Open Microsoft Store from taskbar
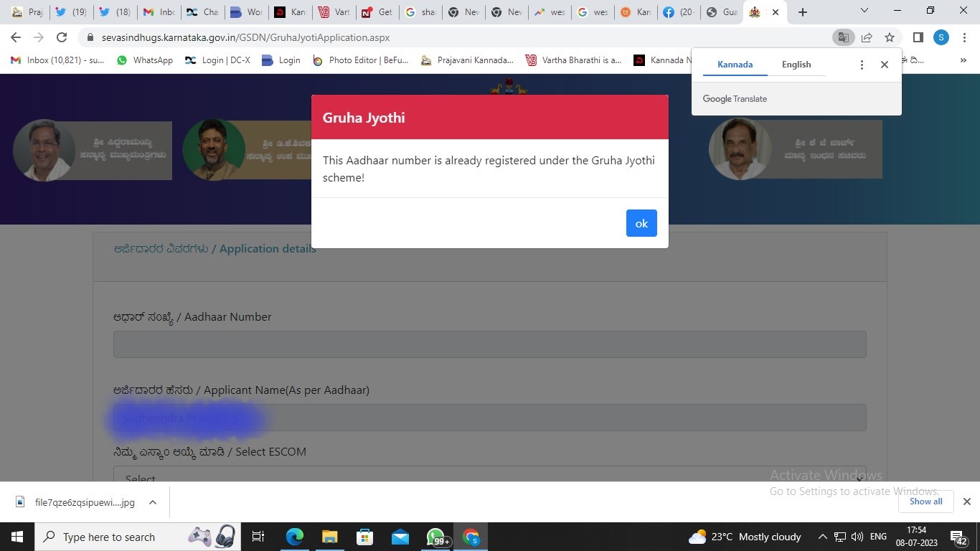This screenshot has width=980, height=551. 365,537
